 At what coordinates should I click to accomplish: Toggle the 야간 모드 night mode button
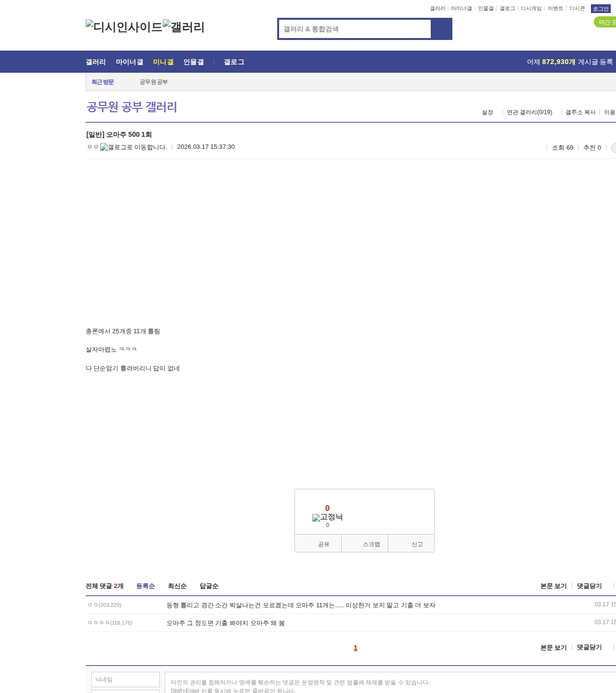coord(606,22)
